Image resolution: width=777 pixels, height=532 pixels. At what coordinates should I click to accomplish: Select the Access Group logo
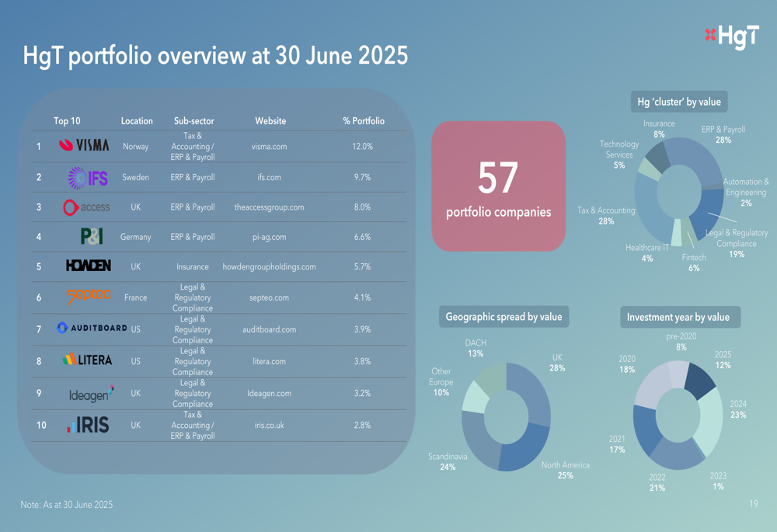86,207
